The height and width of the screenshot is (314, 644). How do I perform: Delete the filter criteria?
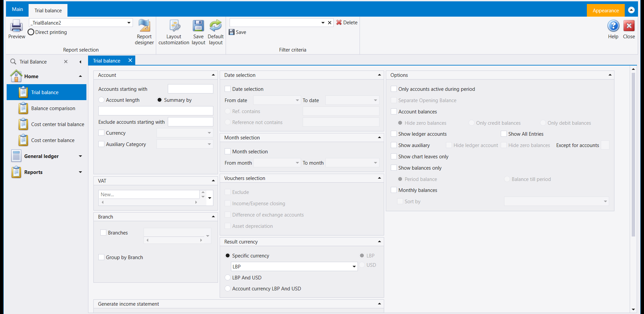pos(347,23)
